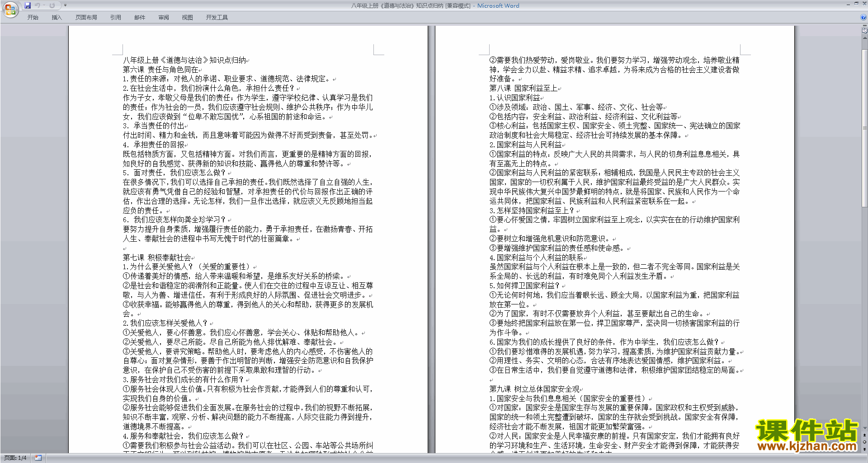Toggle the ruler button above the scrollbar
Screen dimensions: 868x463
coord(865,31)
